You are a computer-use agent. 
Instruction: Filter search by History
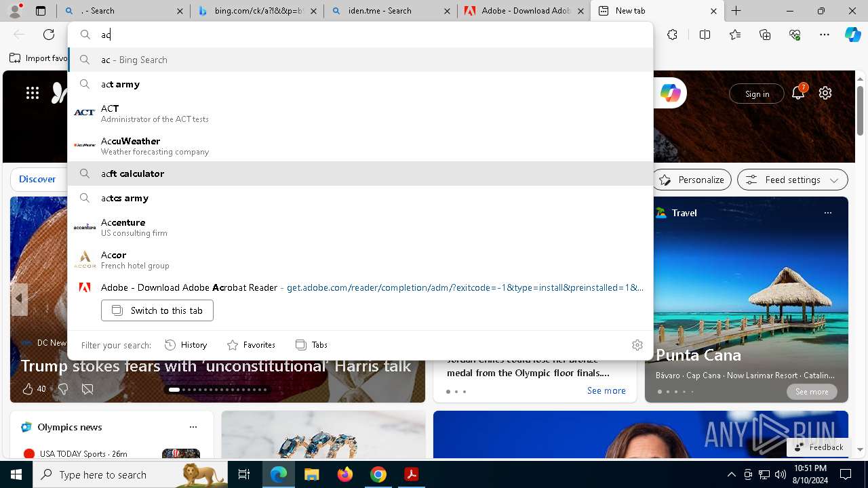click(x=186, y=345)
